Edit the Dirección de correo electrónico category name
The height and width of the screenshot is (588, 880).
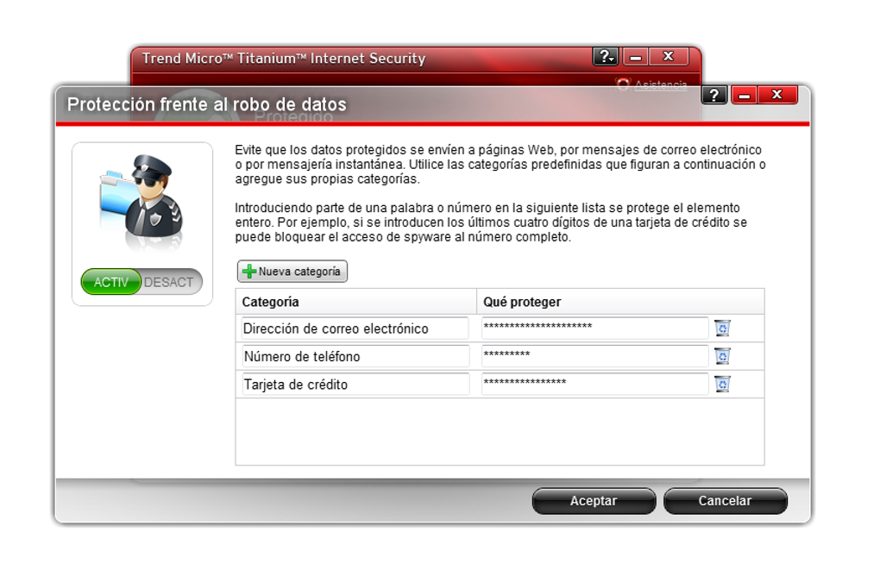(355, 328)
